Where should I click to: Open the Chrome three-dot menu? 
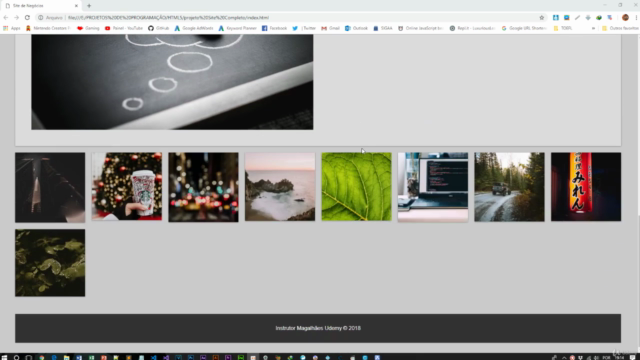(636, 18)
